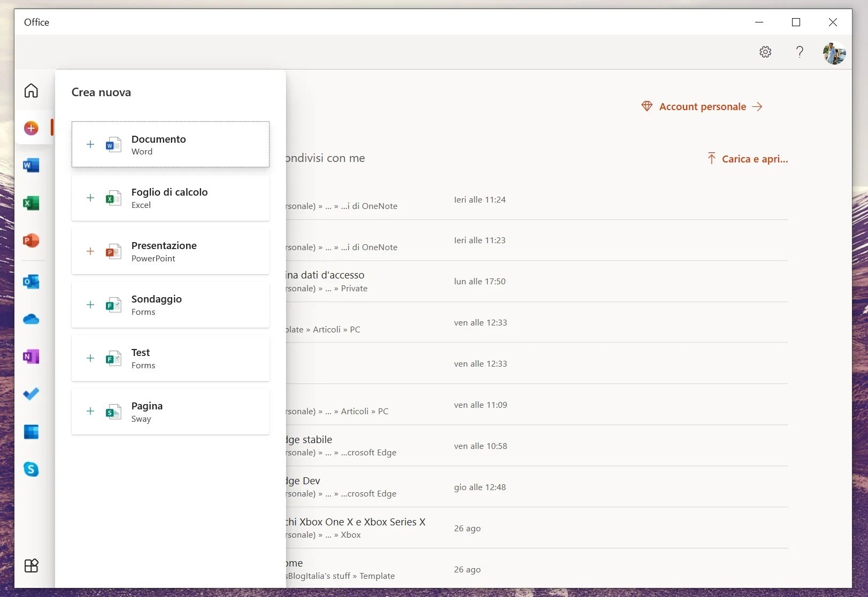Viewport: 868px width, 597px height.
Task: Open Outlook from the sidebar
Action: (x=30, y=282)
